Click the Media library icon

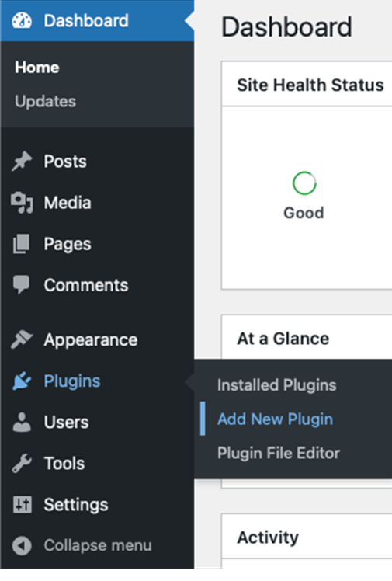click(22, 203)
